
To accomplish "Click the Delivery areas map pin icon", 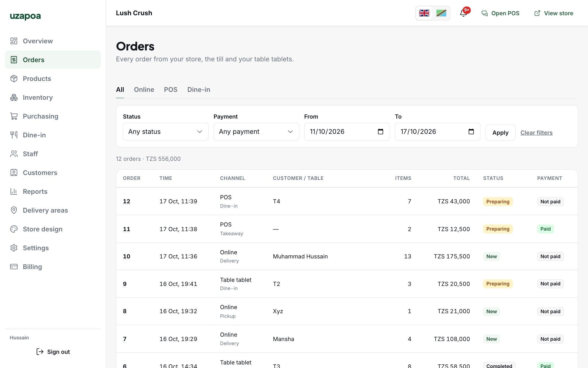I will pyautogui.click(x=14, y=210).
